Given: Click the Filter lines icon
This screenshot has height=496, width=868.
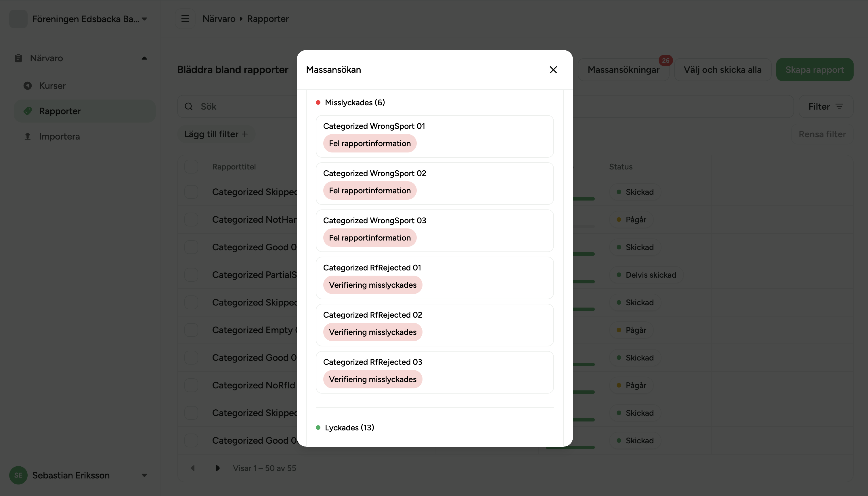Looking at the screenshot, I should pos(839,107).
